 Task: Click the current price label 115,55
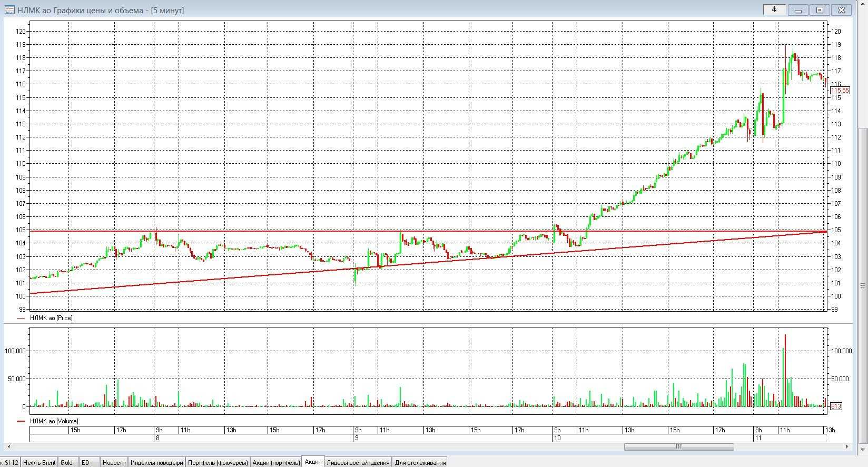[840, 91]
